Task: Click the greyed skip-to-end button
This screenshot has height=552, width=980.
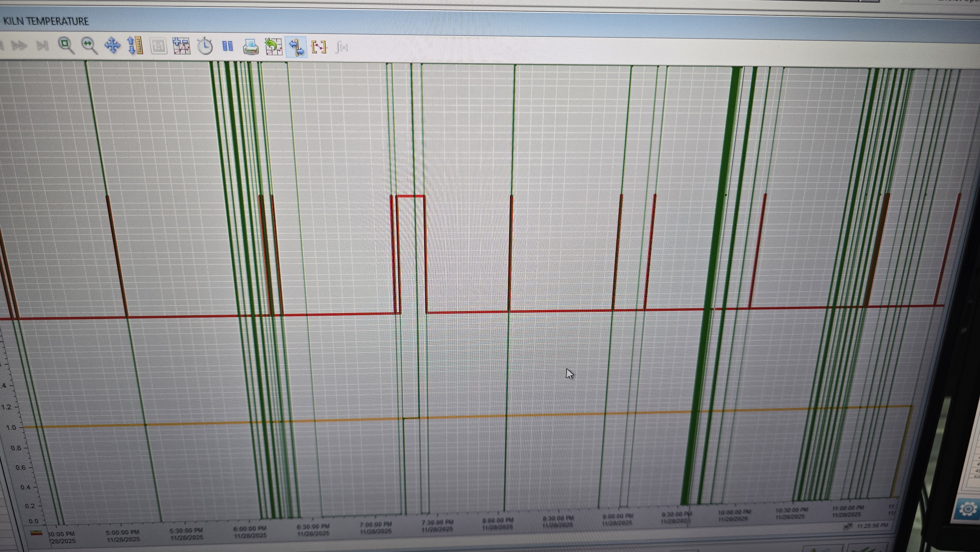Action: pos(42,46)
